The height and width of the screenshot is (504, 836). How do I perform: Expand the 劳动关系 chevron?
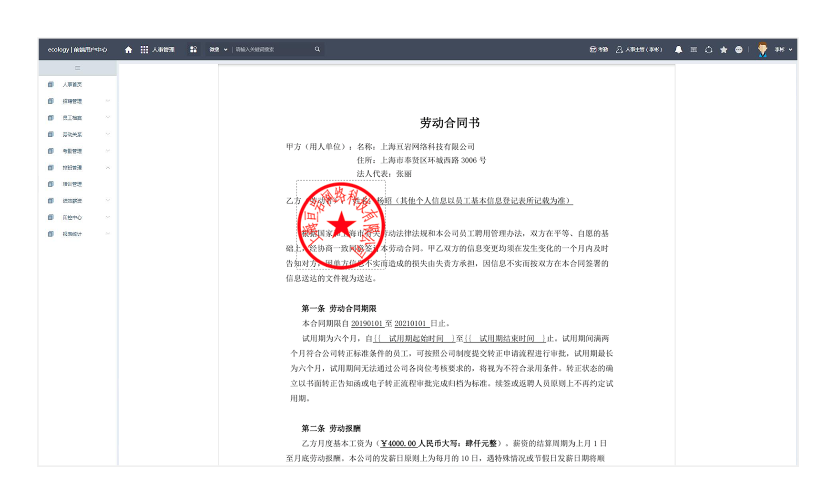click(108, 134)
